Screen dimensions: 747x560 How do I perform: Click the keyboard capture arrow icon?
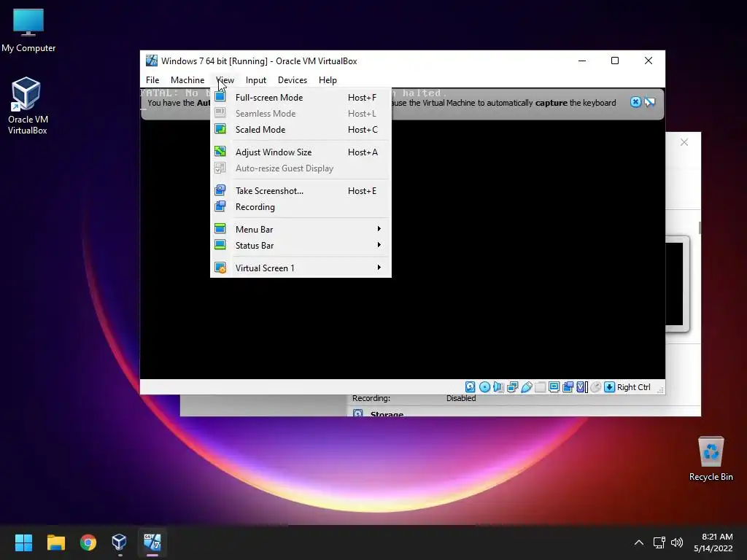[x=609, y=387]
